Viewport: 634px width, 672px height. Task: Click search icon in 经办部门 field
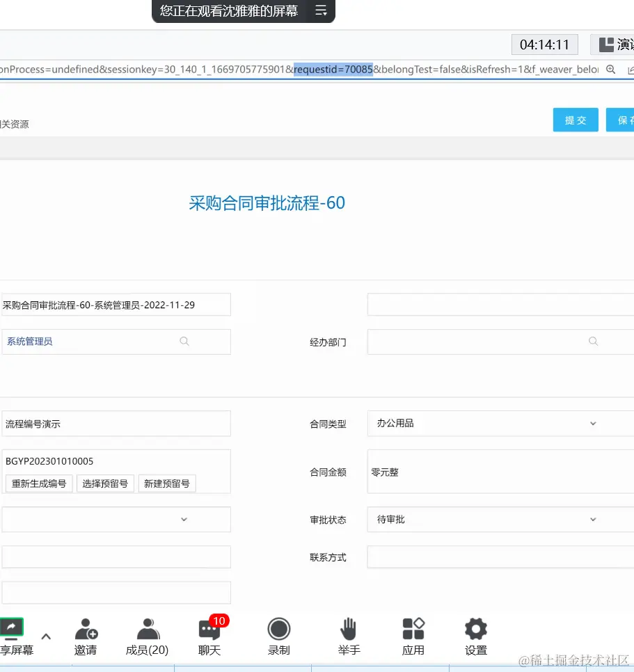click(x=593, y=341)
